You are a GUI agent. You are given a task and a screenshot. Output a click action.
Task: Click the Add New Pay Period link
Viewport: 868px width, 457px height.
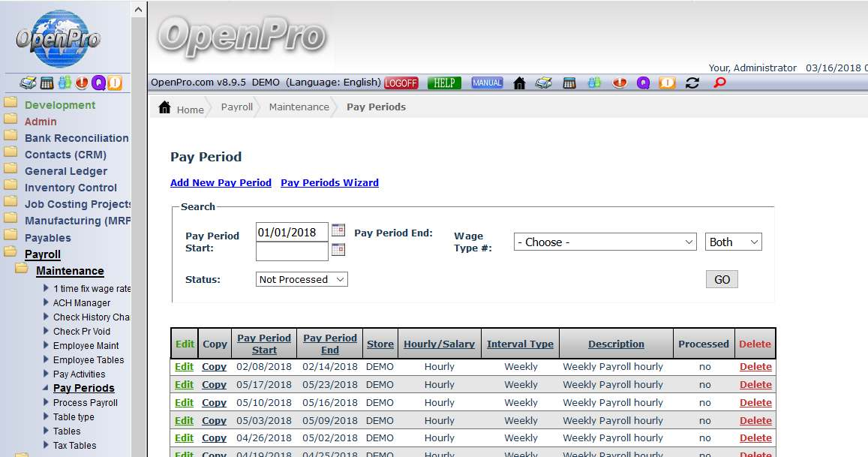click(x=221, y=182)
